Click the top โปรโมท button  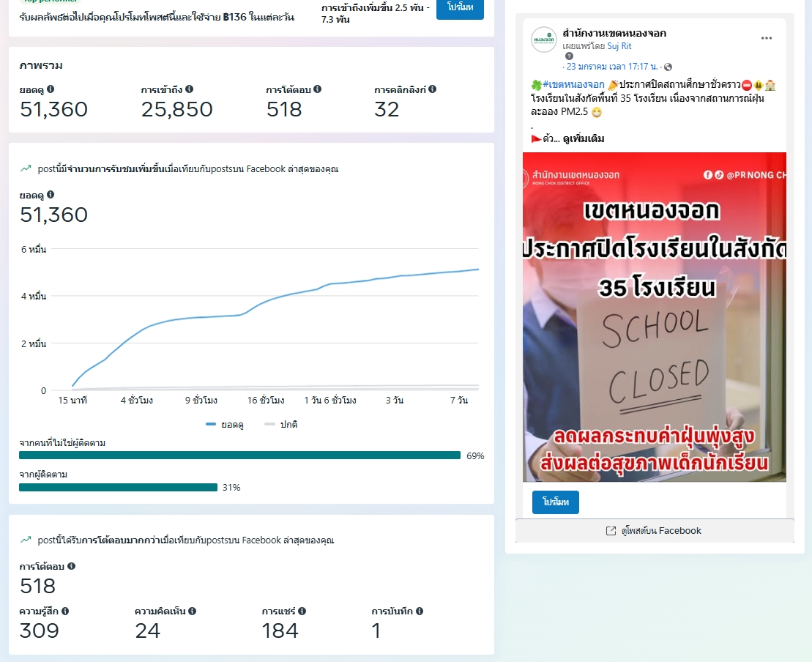click(460, 8)
